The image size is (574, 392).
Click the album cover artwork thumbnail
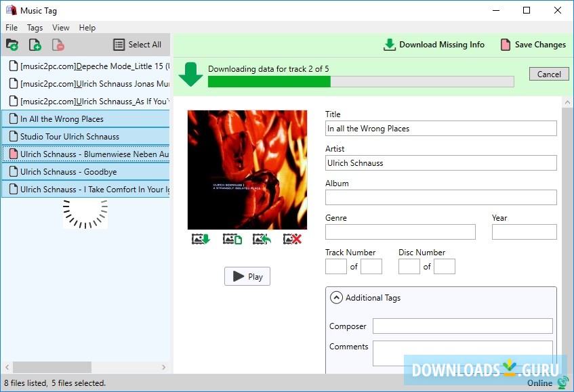247,170
